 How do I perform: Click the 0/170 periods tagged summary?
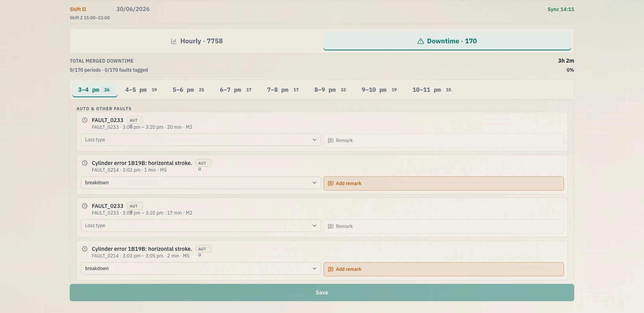(x=109, y=70)
